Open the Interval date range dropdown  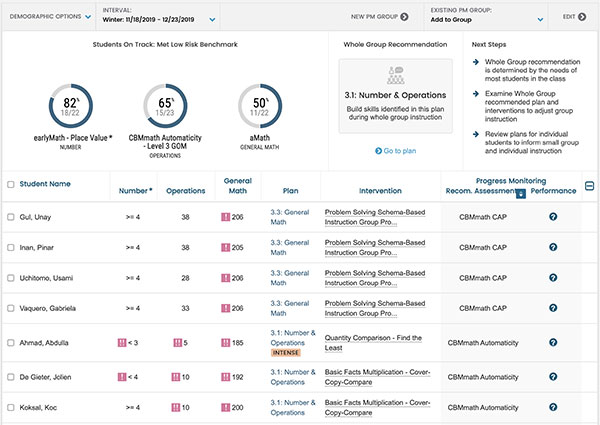coord(212,18)
